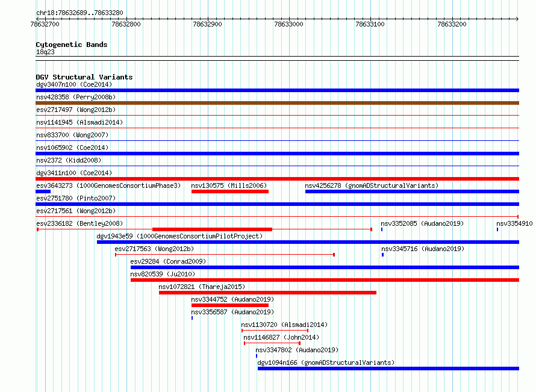
Task: Click nsv130575 (Mills2006) label
Action: click(229, 185)
